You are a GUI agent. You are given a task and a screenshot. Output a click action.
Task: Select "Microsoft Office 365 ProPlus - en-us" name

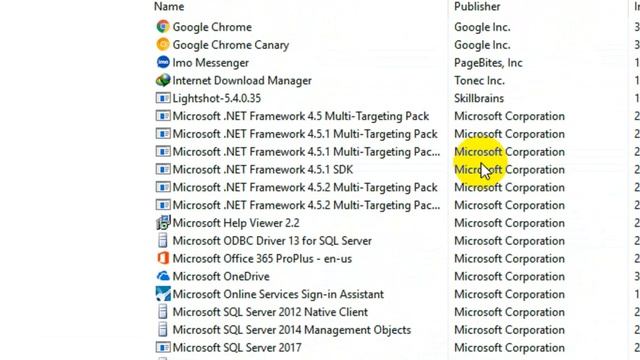pos(262,259)
